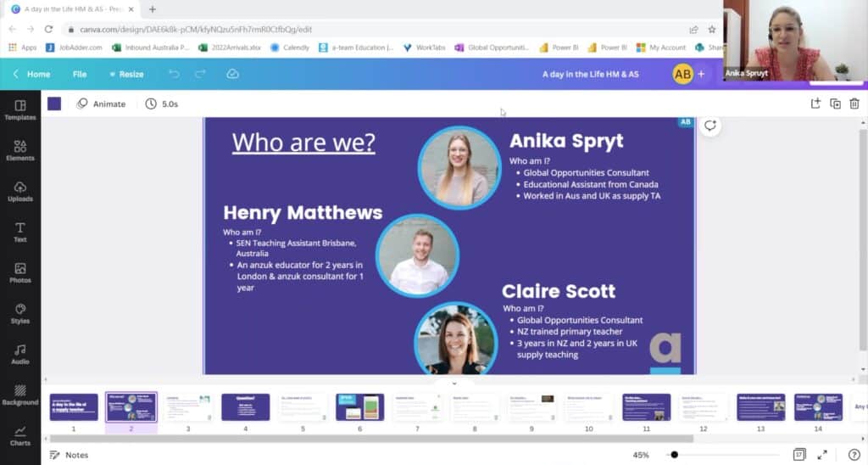868x465 pixels.
Task: Collapse the page thumbnails strip
Action: coord(453,383)
